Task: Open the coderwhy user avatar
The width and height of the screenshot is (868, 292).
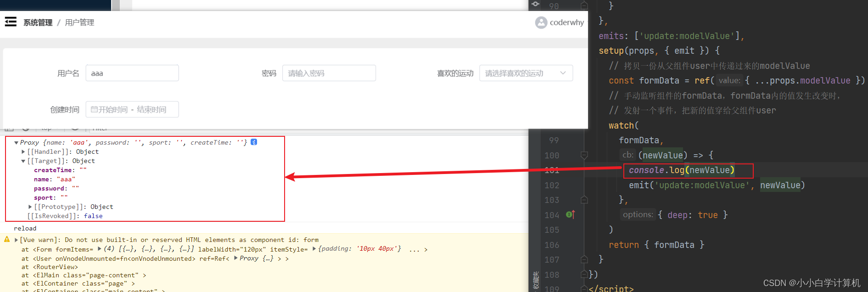Action: tap(541, 22)
